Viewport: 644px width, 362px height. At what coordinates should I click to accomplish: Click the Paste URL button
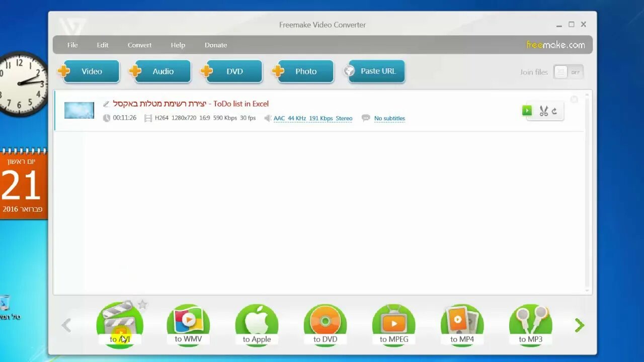coord(374,71)
